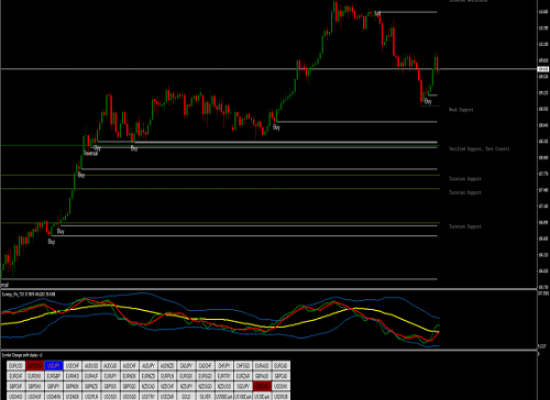Screen dimensions: 550x400
Task: Select the red-highlighted GBPUSD symbol button
Action: [x=35, y=366]
